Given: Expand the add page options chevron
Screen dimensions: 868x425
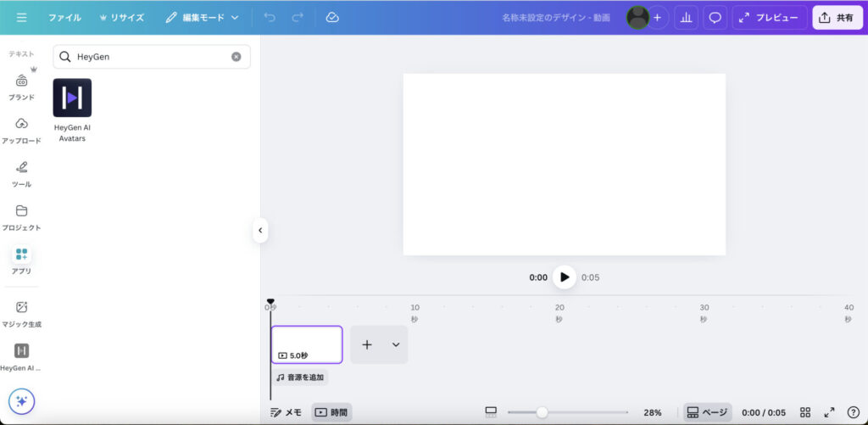Looking at the screenshot, I should [x=395, y=344].
